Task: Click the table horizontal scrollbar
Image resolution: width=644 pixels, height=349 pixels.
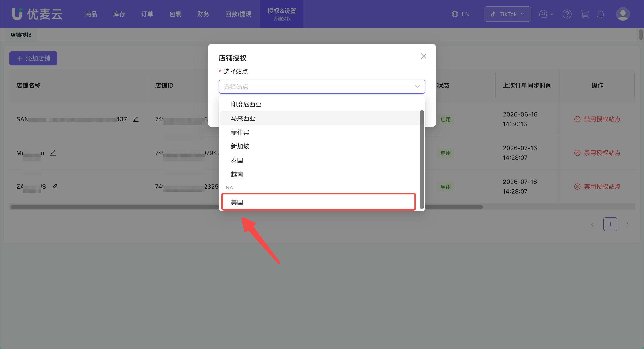Action: click(246, 207)
